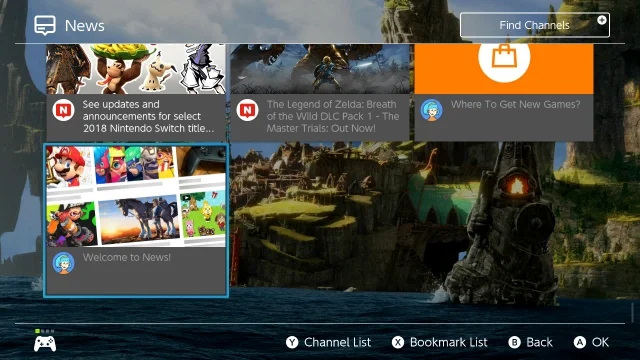Screen dimensions: 640x360
Task: Click the Nintendo icon beside Zelda DLC article
Action: click(247, 110)
